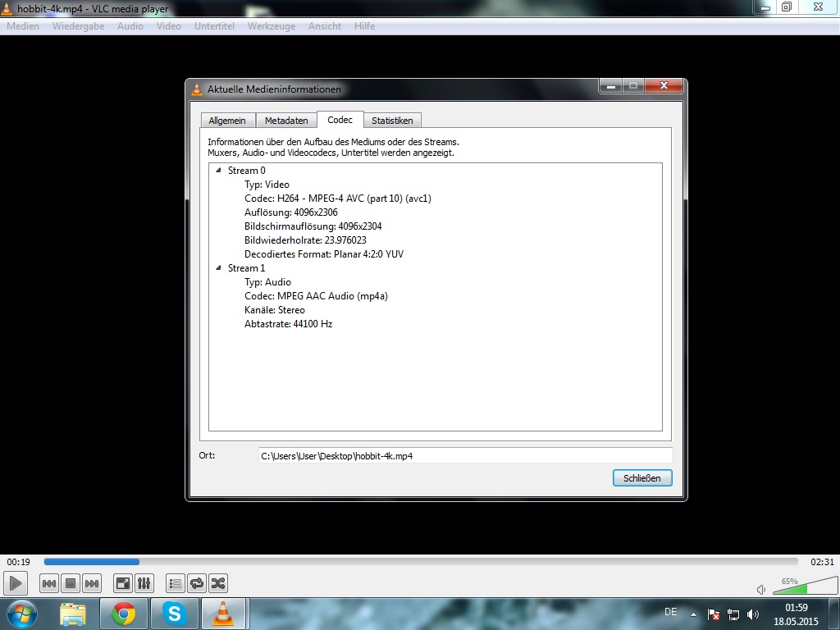Select 'Auflösung: 4096x2306' row

pyautogui.click(x=291, y=212)
